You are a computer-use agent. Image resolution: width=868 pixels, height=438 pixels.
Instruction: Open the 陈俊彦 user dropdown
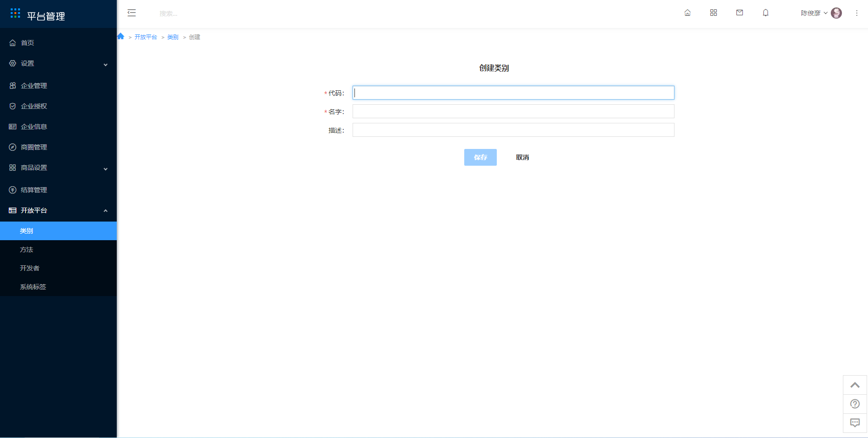(x=814, y=13)
